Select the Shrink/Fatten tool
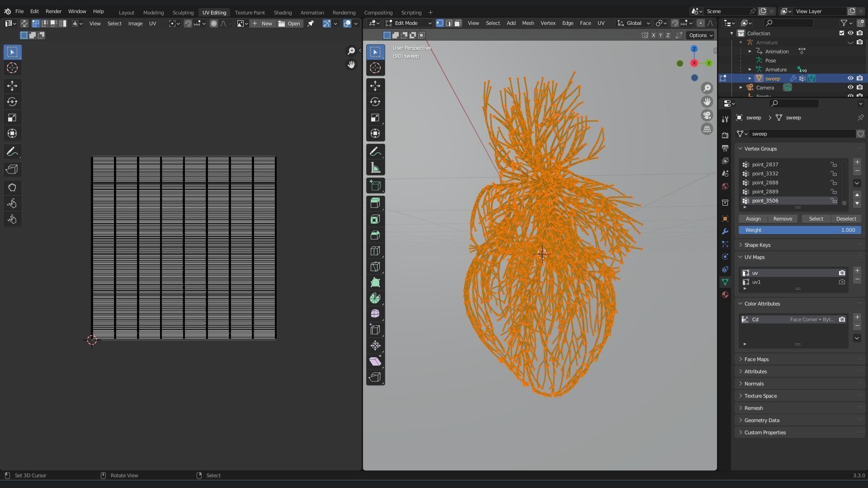The width and height of the screenshot is (868, 488). pyautogui.click(x=375, y=346)
